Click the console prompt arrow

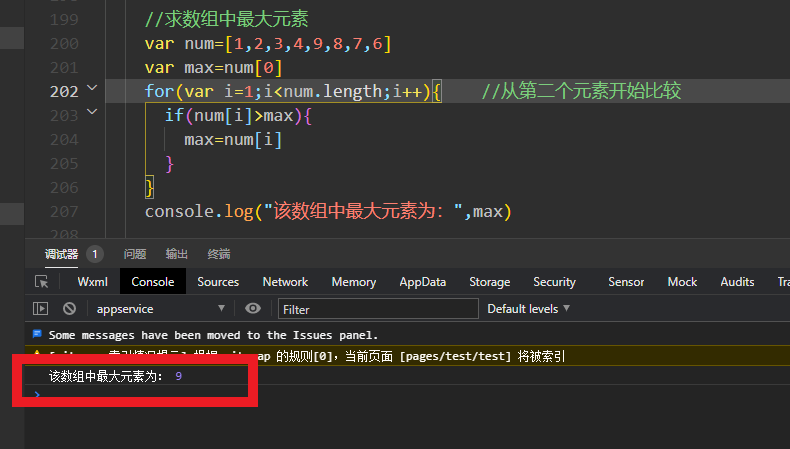point(37,394)
